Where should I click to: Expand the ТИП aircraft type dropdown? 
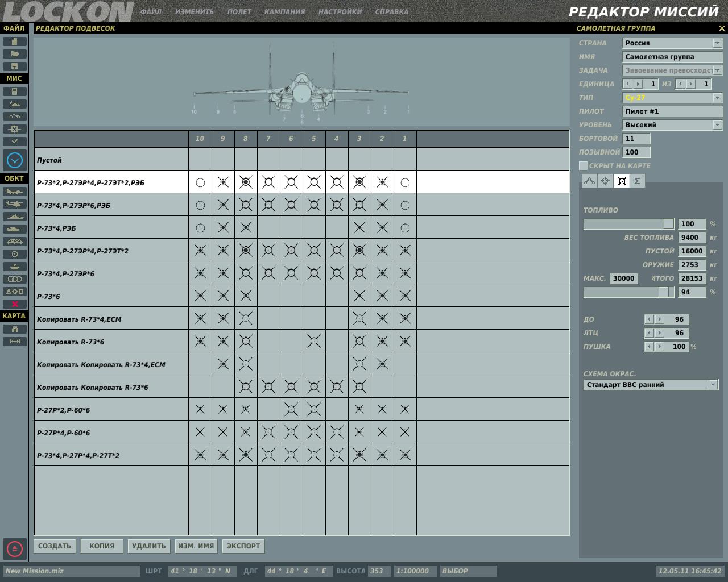pyautogui.click(x=717, y=98)
